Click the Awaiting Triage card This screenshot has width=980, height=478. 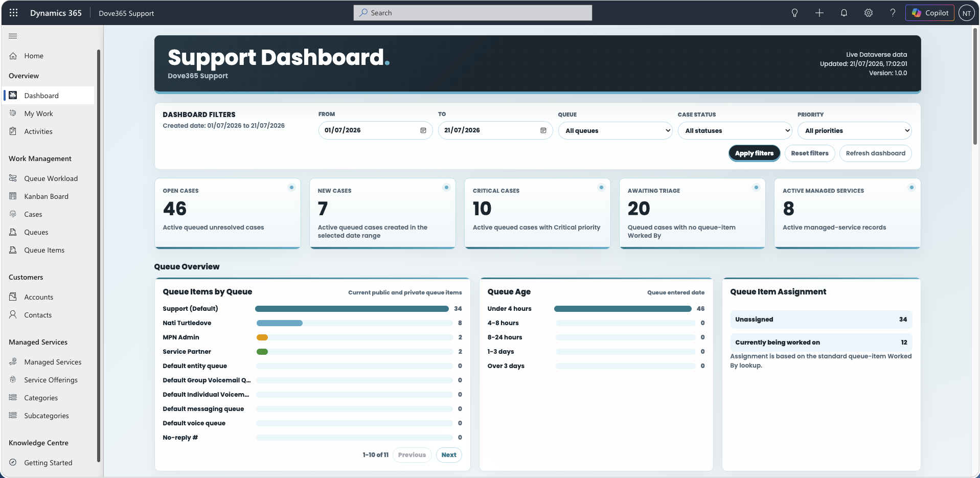pos(692,213)
